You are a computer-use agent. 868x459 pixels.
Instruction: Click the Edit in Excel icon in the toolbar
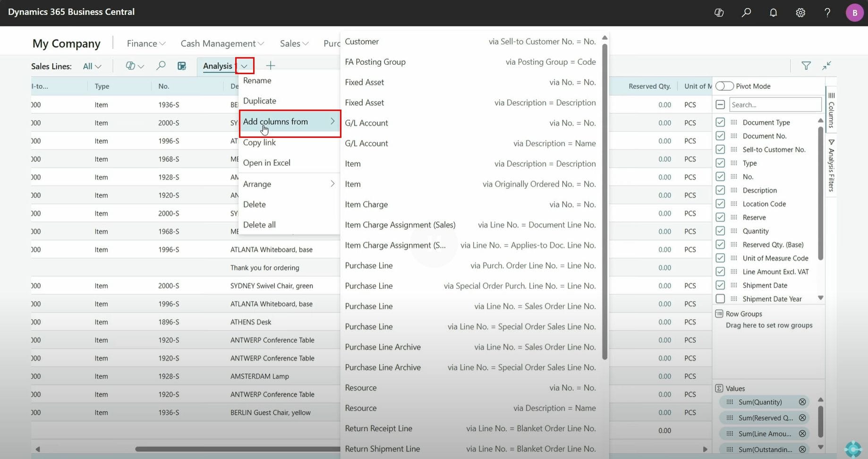click(182, 66)
